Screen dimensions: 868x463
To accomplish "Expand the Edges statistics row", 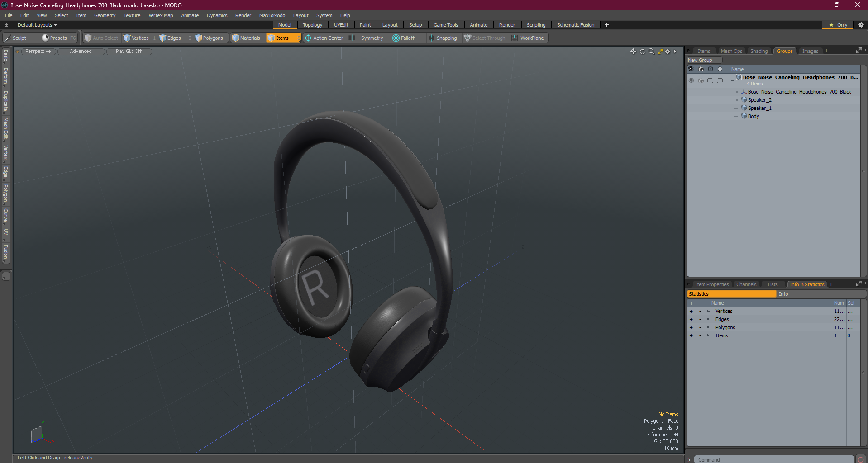I will tap(708, 319).
